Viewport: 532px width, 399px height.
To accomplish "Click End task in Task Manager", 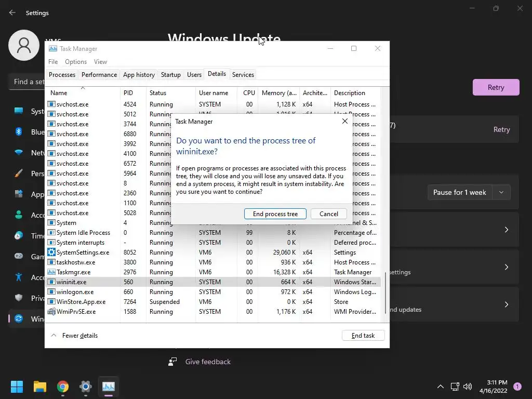I will [363, 335].
